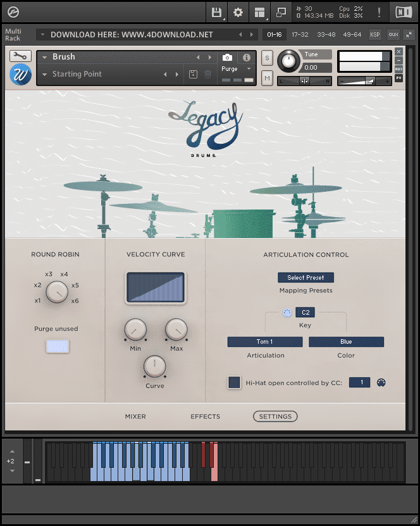Increase volume with the plus button
Screen dimensions: 420x526
coord(387,81)
